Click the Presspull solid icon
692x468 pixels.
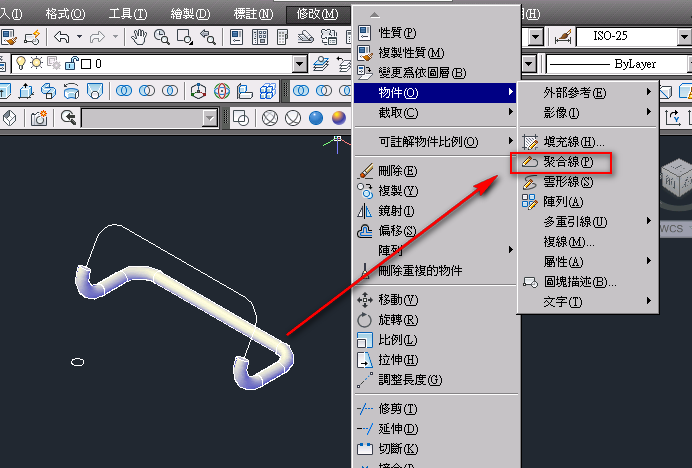[26, 91]
